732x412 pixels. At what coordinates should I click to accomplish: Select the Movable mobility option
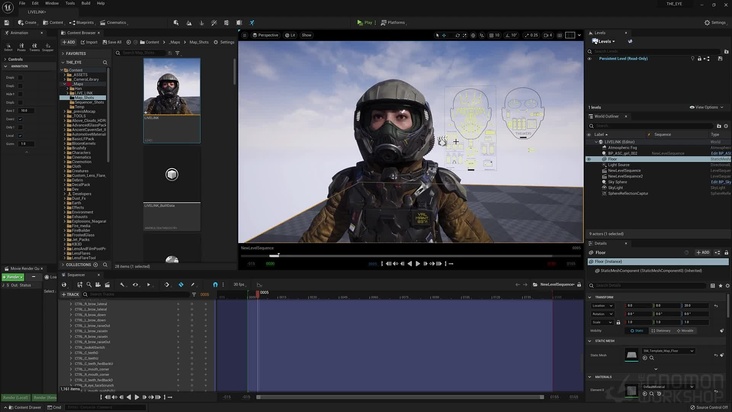click(x=685, y=331)
